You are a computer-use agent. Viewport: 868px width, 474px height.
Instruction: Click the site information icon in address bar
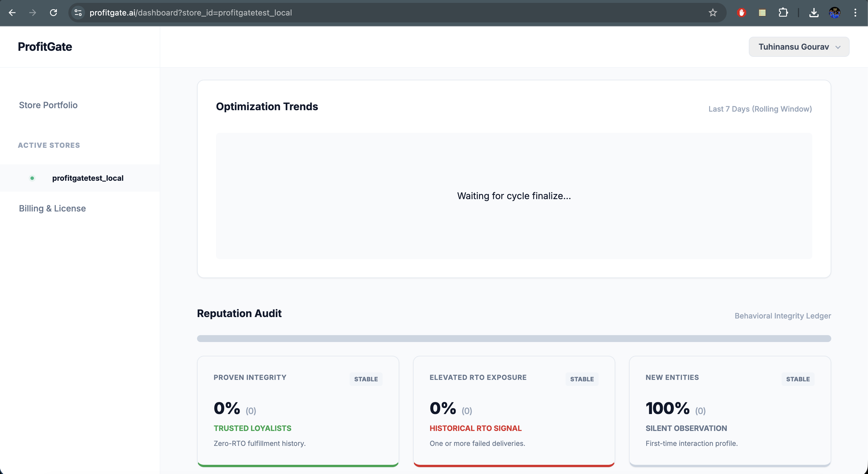pos(78,12)
